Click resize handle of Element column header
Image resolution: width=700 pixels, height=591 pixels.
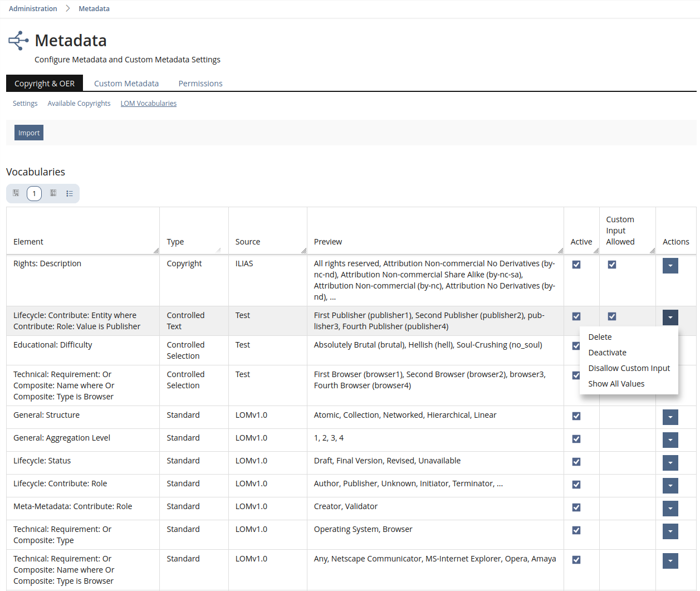pos(156,251)
